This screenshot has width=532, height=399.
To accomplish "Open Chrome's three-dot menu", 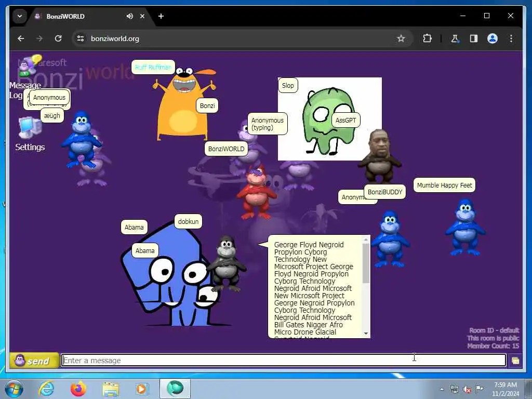I will tap(511, 38).
